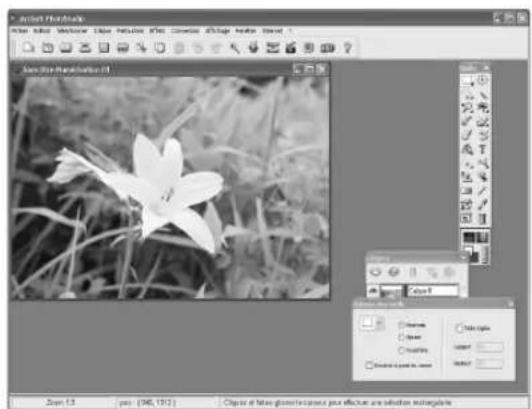Select the Move tool beside rectangle selection

(482, 81)
